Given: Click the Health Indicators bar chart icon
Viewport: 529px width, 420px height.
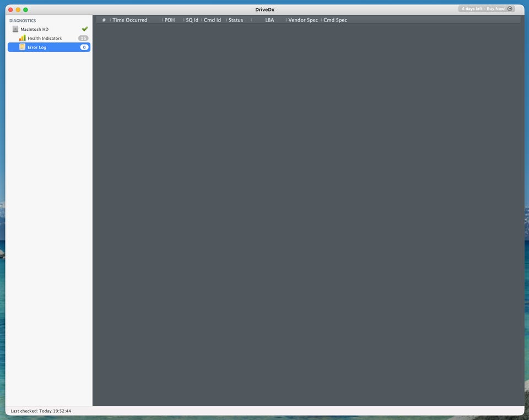Looking at the screenshot, I should click(x=23, y=38).
